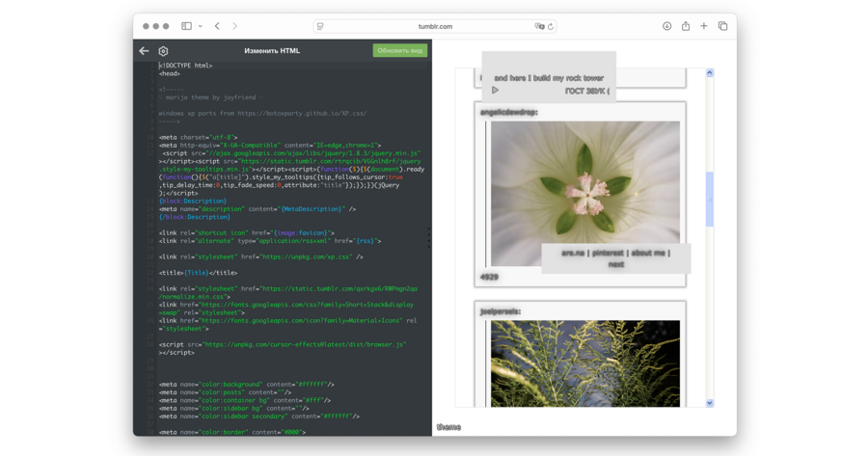The width and height of the screenshot is (868, 456).
Task: Toggle Safari sidebar panel
Action: (186, 26)
